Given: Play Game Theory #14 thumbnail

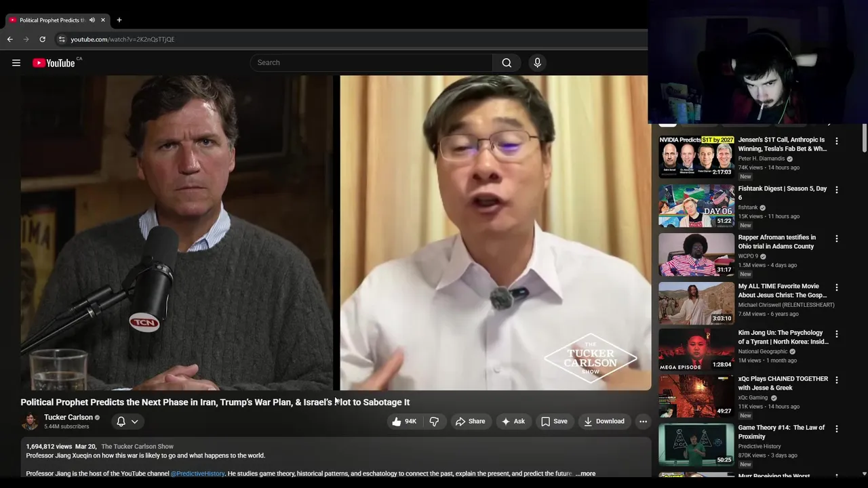Looking at the screenshot, I should tap(696, 445).
